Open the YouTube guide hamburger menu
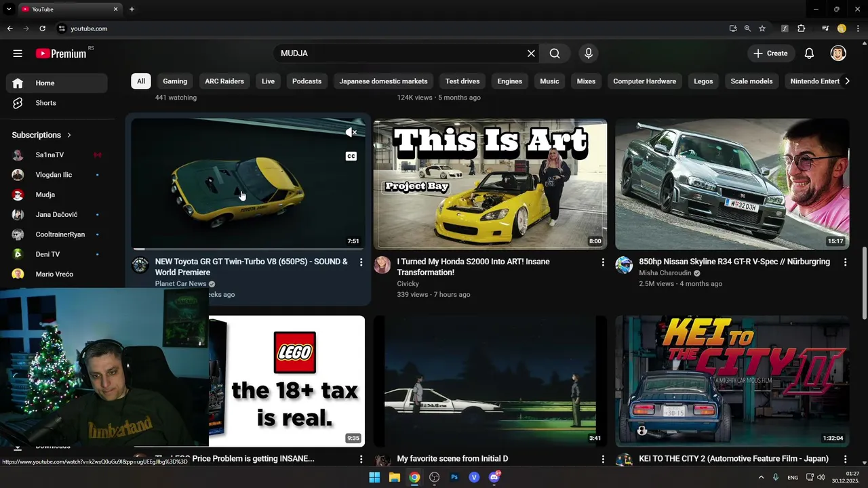Viewport: 868px width, 488px height. click(x=18, y=54)
